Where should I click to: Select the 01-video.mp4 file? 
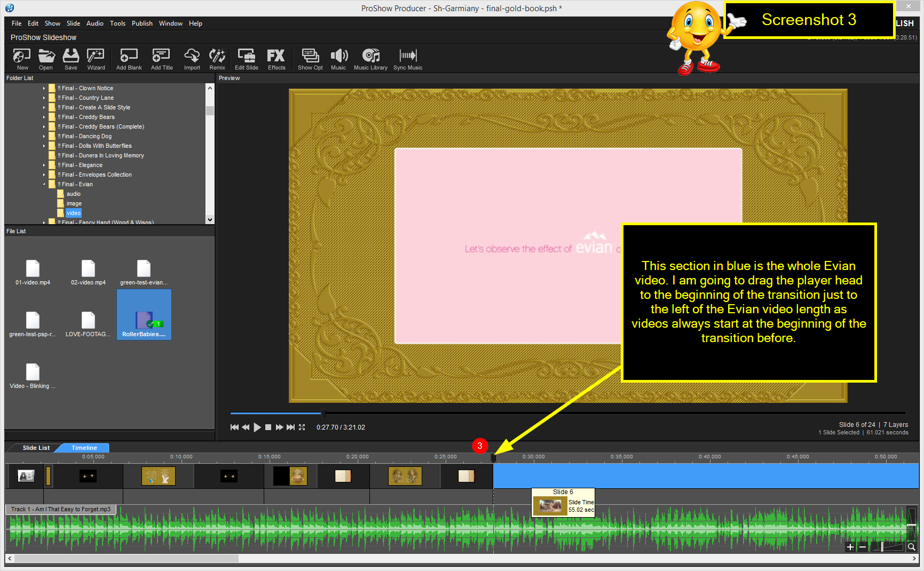tap(33, 273)
